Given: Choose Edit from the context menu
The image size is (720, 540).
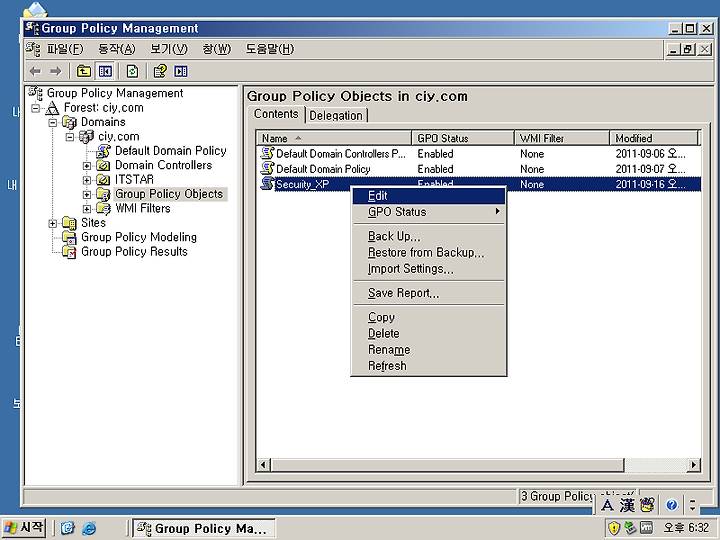Looking at the screenshot, I should [x=429, y=196].
